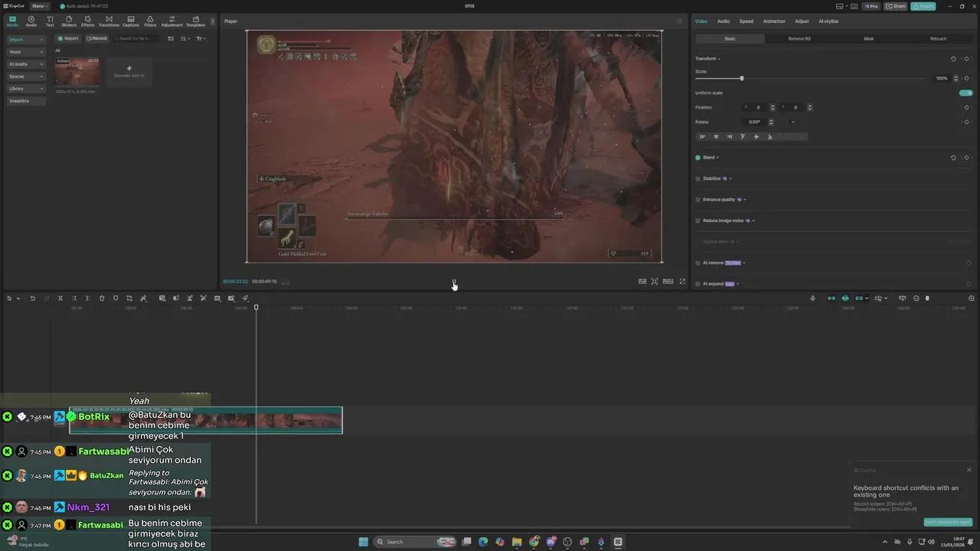The width and height of the screenshot is (980, 551).
Task: Click the Generate with AI tile
Action: point(129,72)
